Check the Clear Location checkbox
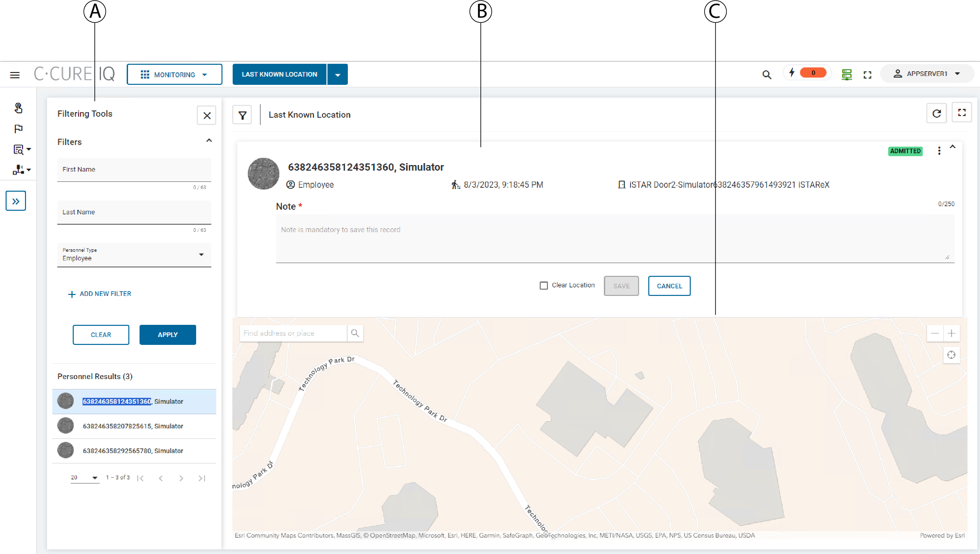The width and height of the screenshot is (980, 554). tap(543, 285)
